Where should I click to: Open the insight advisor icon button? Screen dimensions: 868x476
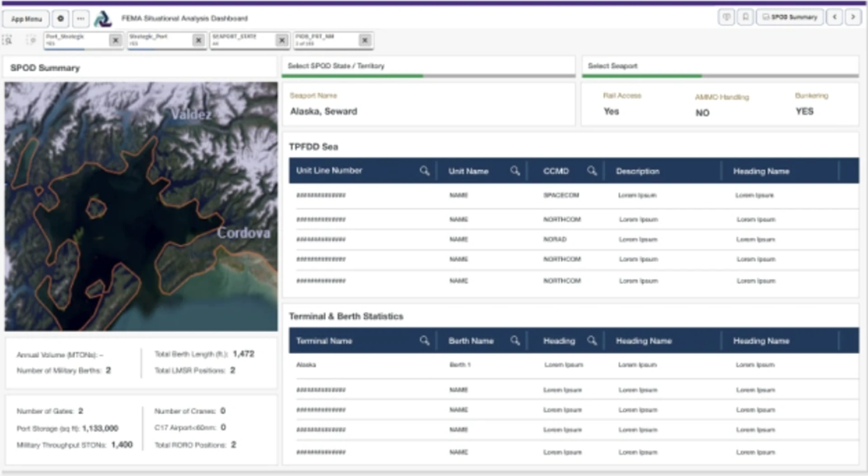tap(726, 17)
